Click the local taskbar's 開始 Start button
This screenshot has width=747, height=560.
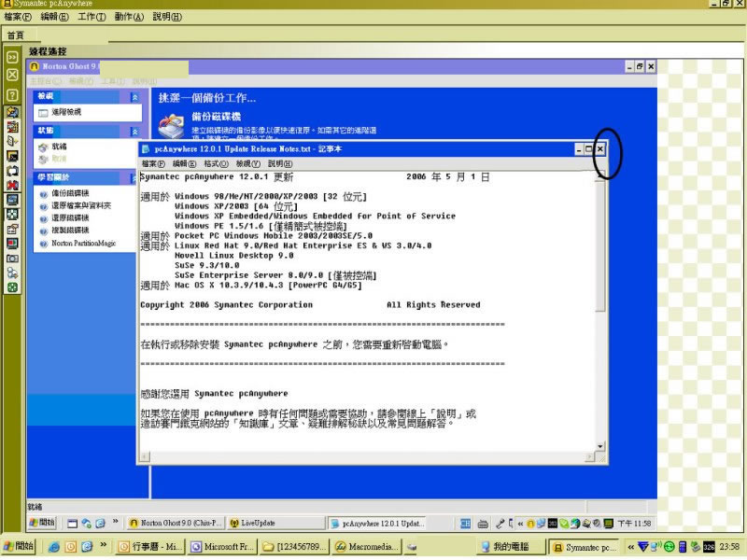click(18, 546)
